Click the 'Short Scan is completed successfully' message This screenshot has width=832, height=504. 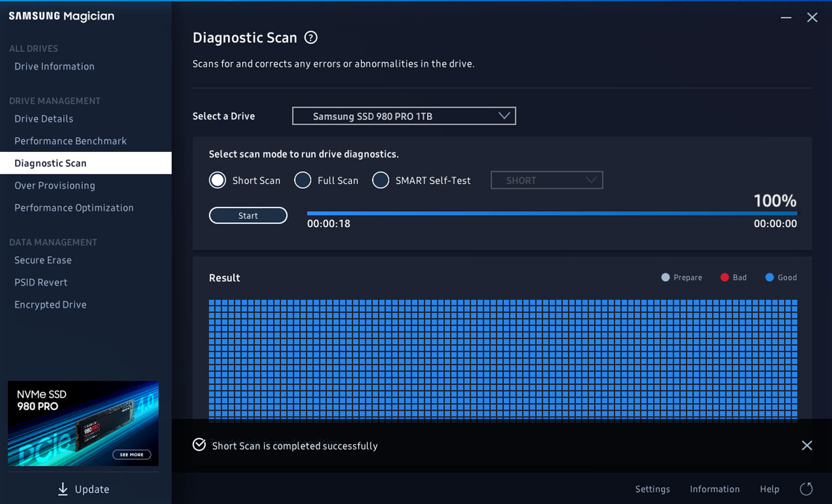295,446
